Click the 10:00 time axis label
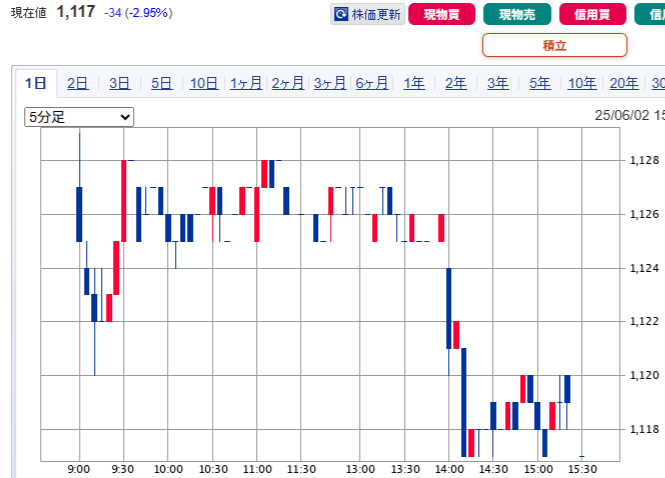The width and height of the screenshot is (665, 478). pos(168,470)
